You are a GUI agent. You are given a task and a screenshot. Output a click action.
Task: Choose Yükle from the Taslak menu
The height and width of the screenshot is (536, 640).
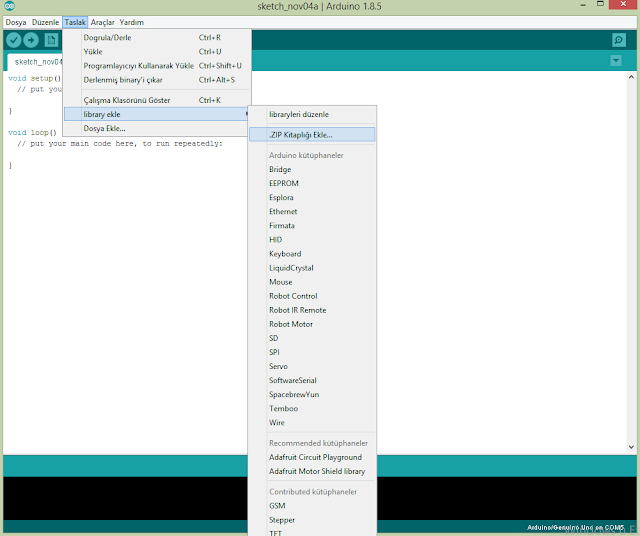pyautogui.click(x=157, y=52)
